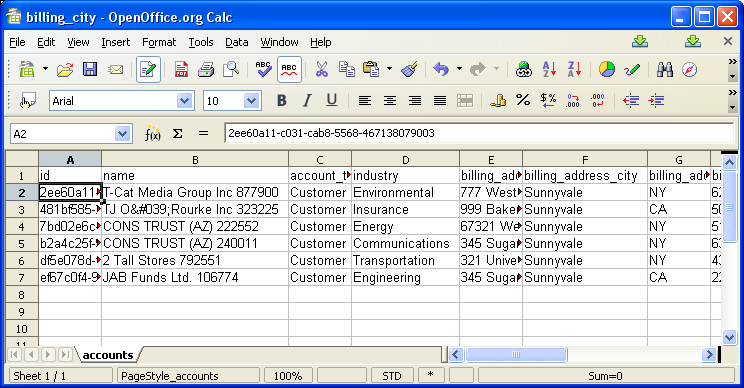Click the formula input line
The height and width of the screenshot is (388, 744).
point(479,133)
